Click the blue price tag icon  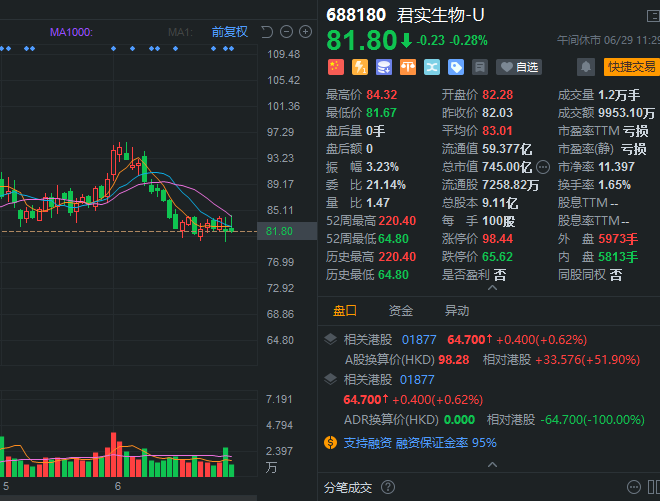[x=456, y=67]
